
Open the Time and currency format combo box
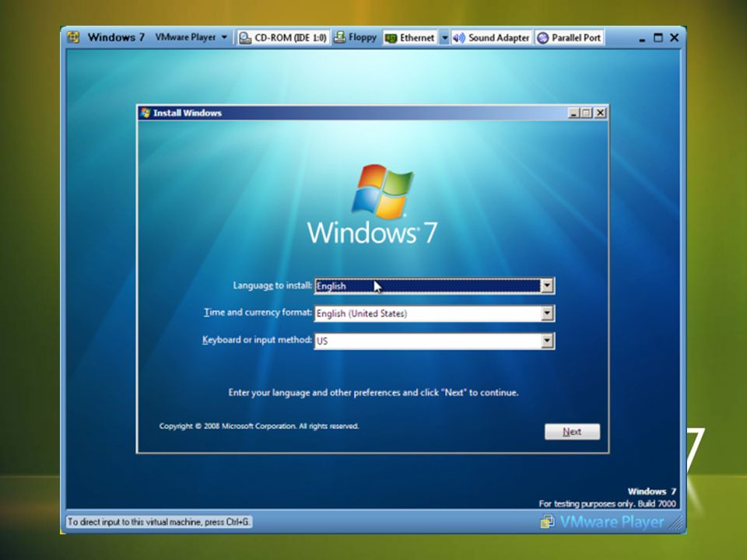[x=434, y=313]
